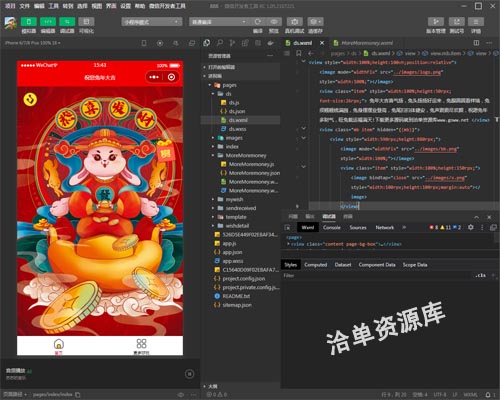Select ds.wxml in the file tree

point(238,120)
